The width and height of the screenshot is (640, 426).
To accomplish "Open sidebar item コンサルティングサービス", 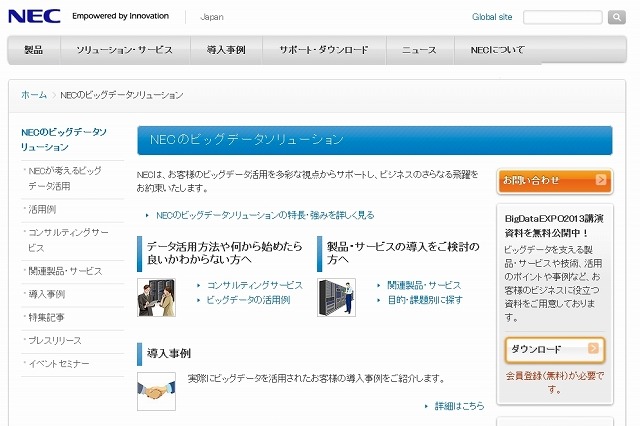I will tap(68, 240).
